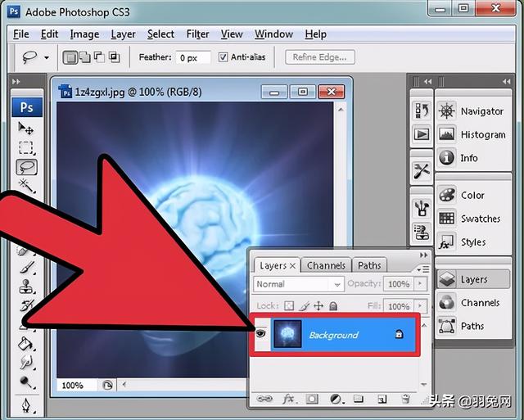Open the Navigator panel
Viewport: 524px width, 420px height.
point(473,111)
